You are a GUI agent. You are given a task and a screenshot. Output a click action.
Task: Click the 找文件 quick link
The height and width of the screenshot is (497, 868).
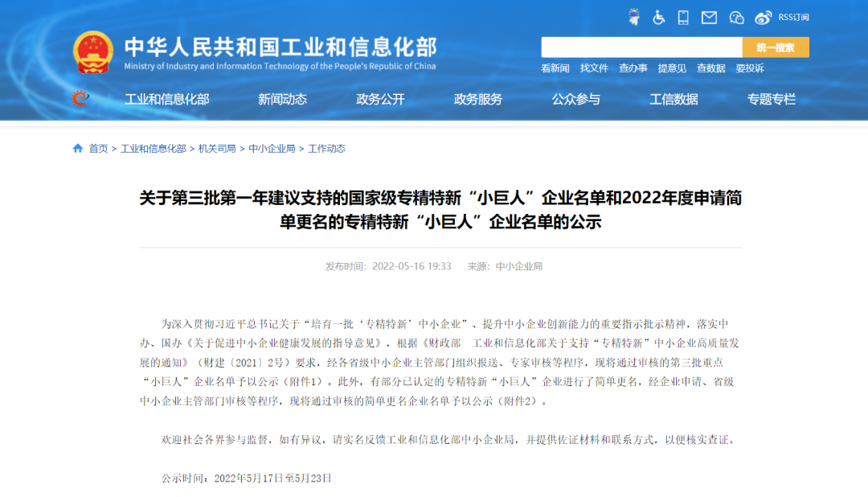[x=594, y=68]
